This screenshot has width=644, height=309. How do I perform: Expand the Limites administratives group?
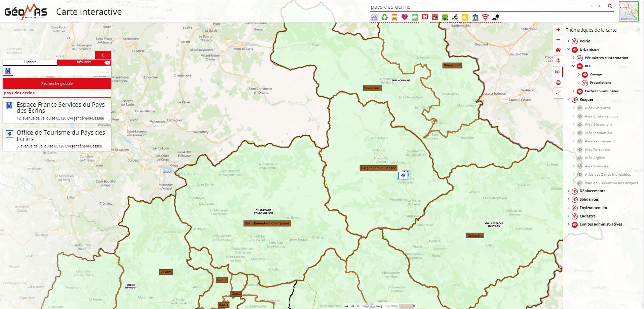[x=569, y=225]
